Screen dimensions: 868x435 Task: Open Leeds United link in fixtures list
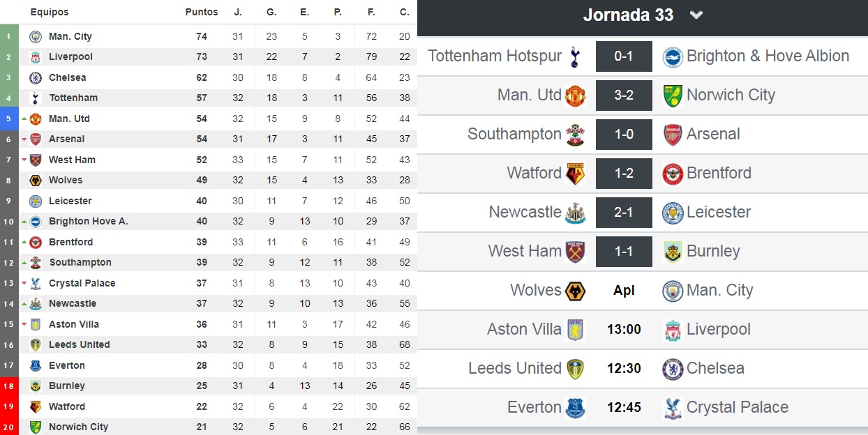click(515, 369)
